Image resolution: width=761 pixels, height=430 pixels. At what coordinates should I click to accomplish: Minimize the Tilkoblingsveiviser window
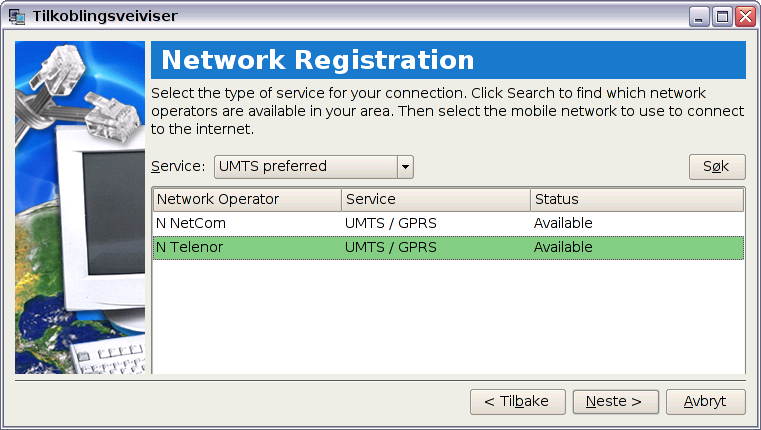tap(699, 17)
